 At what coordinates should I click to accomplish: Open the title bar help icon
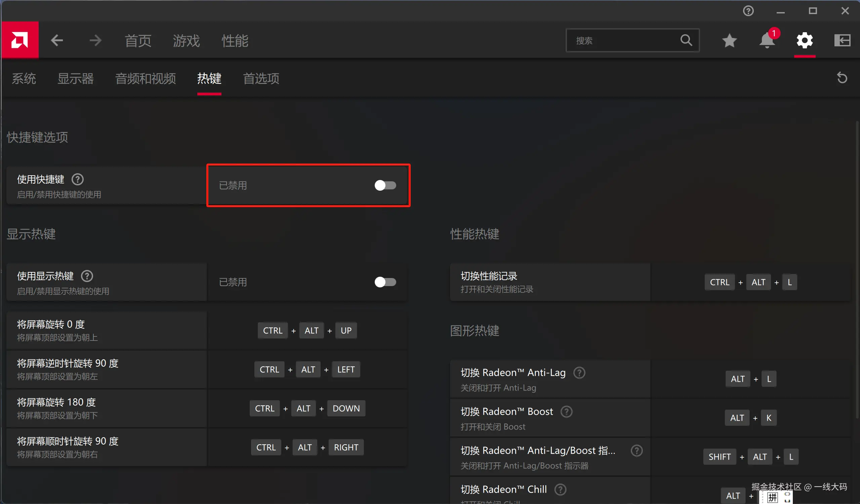[x=748, y=11]
